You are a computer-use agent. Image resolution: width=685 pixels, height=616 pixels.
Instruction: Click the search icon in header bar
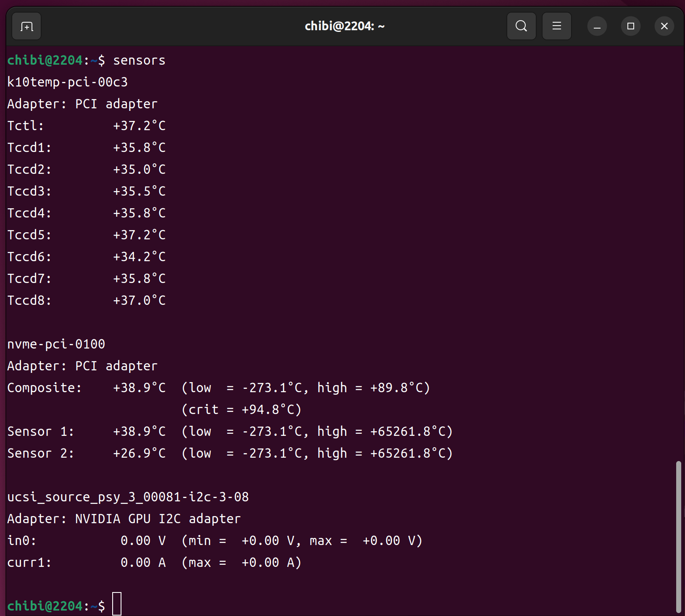click(x=521, y=26)
